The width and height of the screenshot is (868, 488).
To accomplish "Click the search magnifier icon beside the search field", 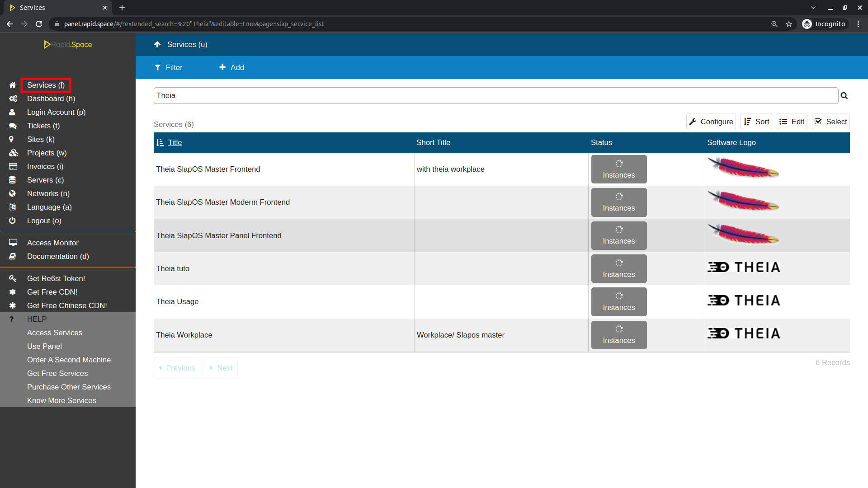I will coord(844,96).
